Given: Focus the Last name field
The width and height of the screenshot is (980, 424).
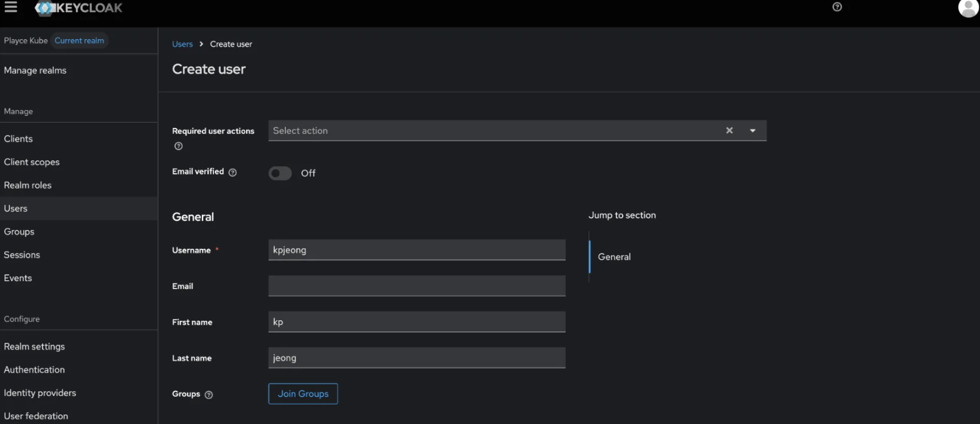Looking at the screenshot, I should pyautogui.click(x=417, y=358).
